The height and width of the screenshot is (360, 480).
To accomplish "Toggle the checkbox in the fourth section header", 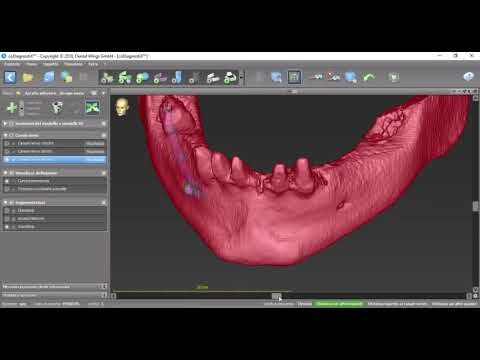I will 11,203.
